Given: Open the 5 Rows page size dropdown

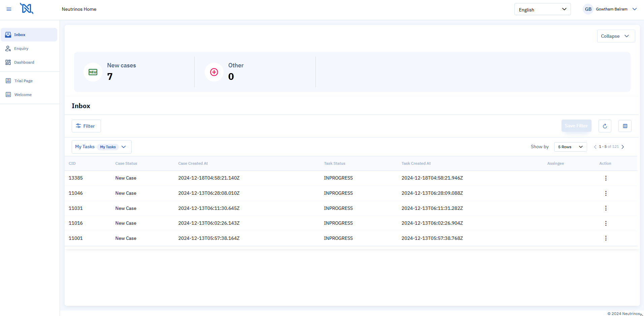Looking at the screenshot, I should tap(570, 147).
